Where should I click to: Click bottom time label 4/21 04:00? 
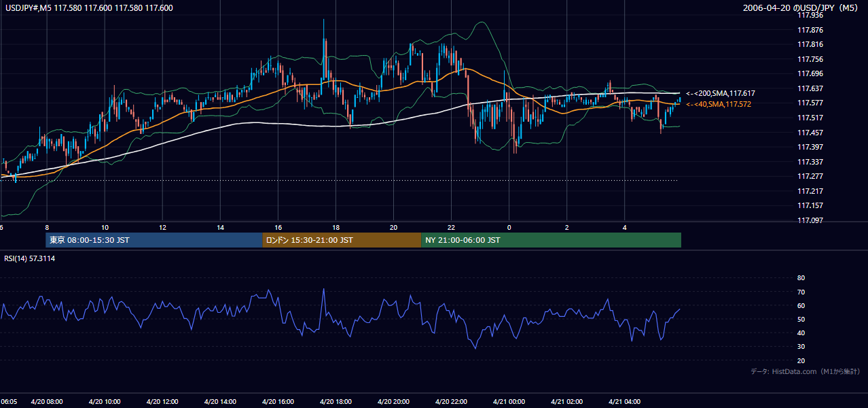[x=625, y=402]
